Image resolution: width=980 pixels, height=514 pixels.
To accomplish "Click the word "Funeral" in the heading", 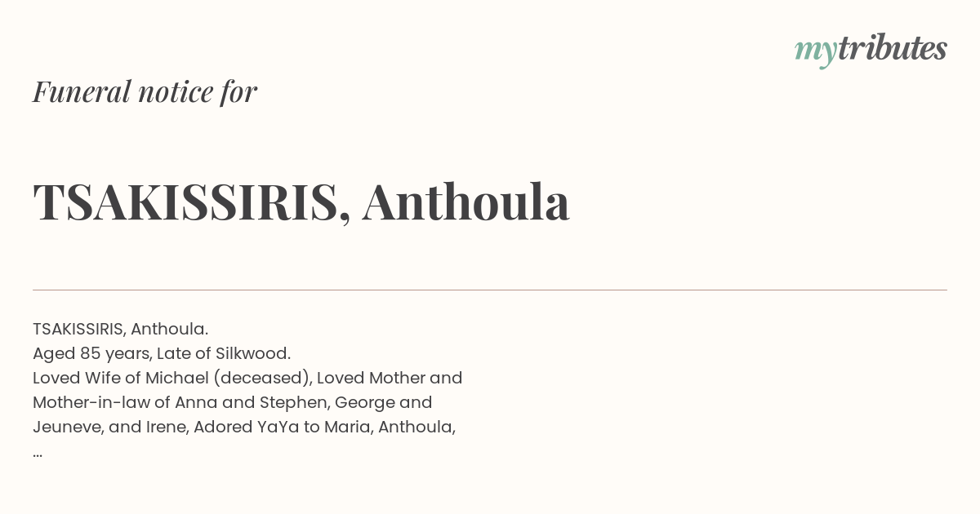I will coord(82,91).
